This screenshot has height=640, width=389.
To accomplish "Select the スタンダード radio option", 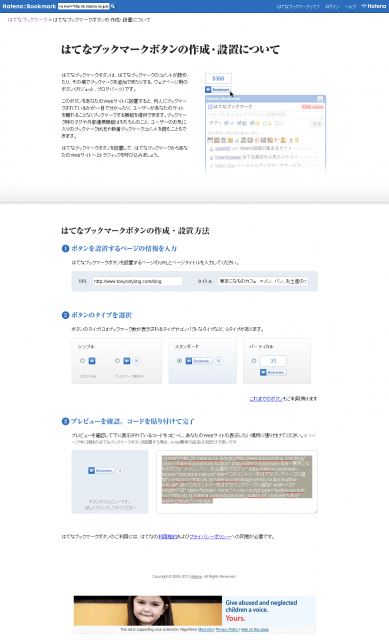I will tap(179, 361).
